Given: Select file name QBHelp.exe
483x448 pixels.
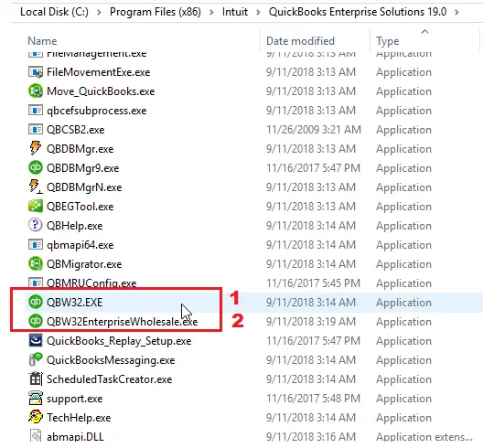Looking at the screenshot, I should 74,226.
